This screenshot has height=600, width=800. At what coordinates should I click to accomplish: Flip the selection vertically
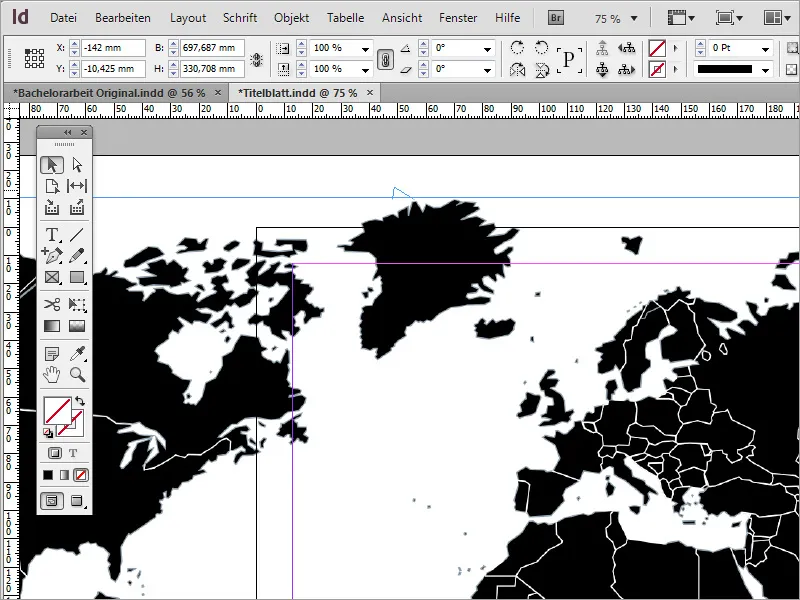point(541,69)
